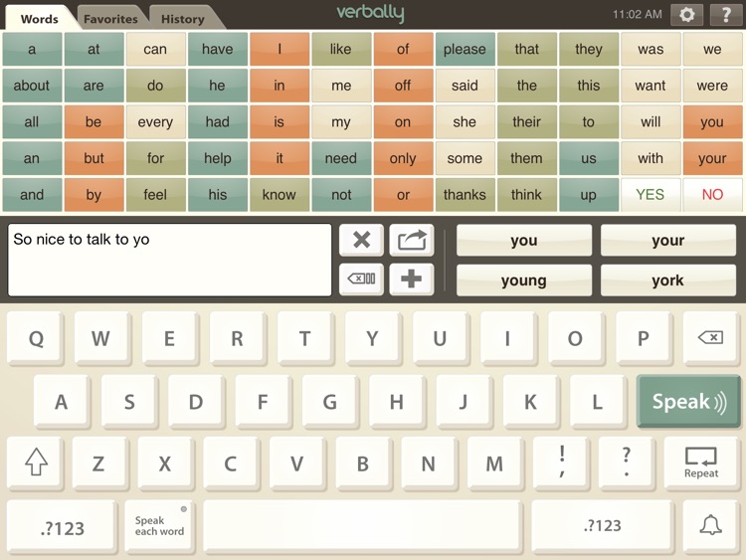
Task: Tap the 'have' word button
Action: [218, 49]
